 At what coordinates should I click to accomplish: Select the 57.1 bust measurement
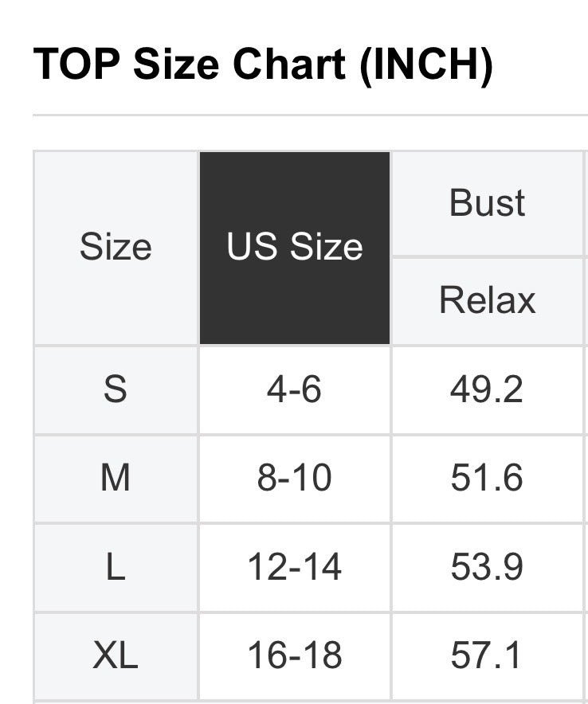[x=487, y=656]
